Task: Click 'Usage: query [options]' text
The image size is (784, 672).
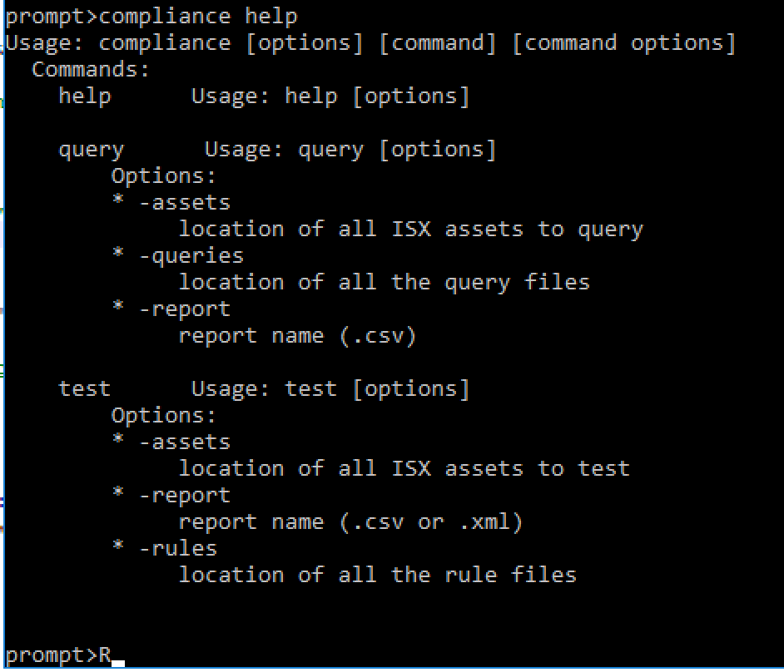Action: tap(350, 150)
